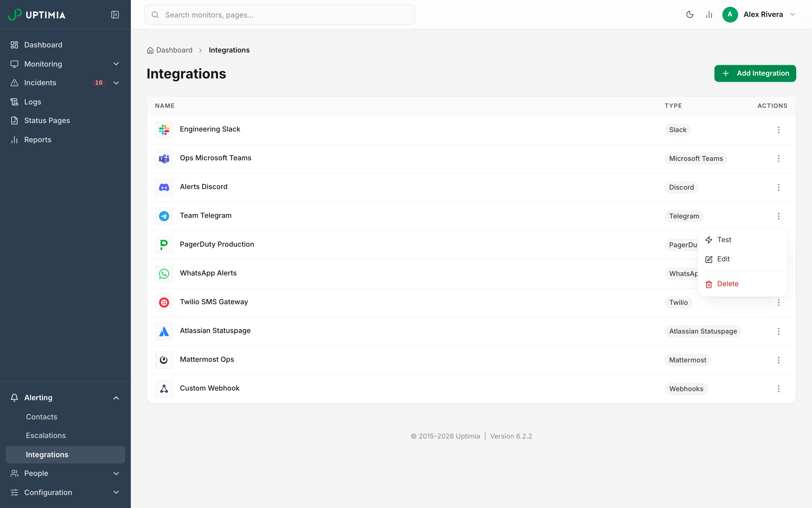This screenshot has width=812, height=508.
Task: Select the Integrations sidebar item
Action: [65, 455]
